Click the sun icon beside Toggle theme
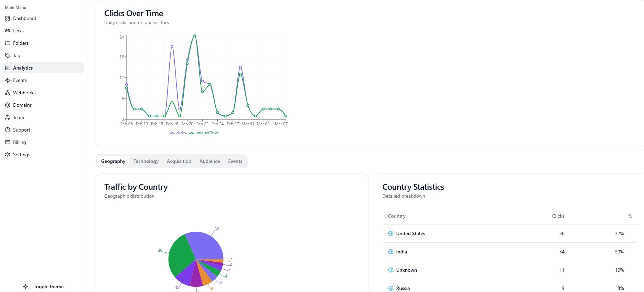The width and height of the screenshot is (644, 292). coord(25,286)
